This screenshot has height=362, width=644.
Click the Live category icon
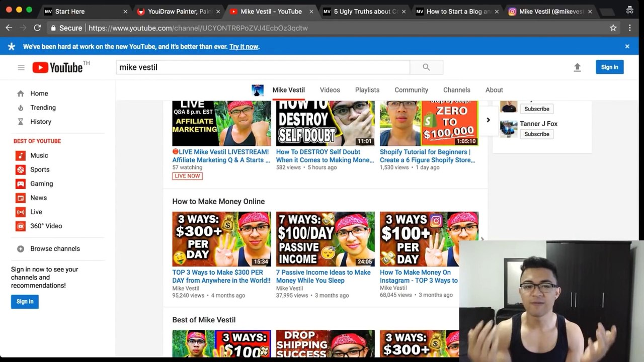coord(21,212)
